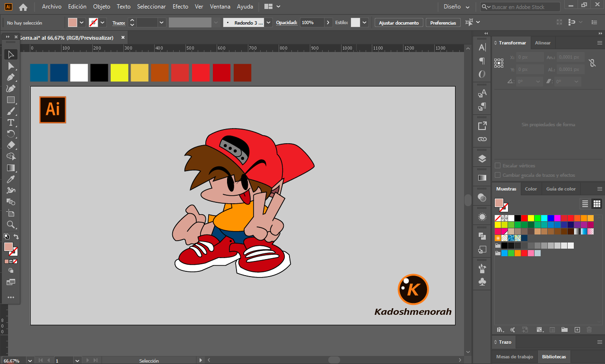Screen dimensions: 605x364
Task: Select the Gradient tool in the toolbox
Action: click(x=11, y=168)
